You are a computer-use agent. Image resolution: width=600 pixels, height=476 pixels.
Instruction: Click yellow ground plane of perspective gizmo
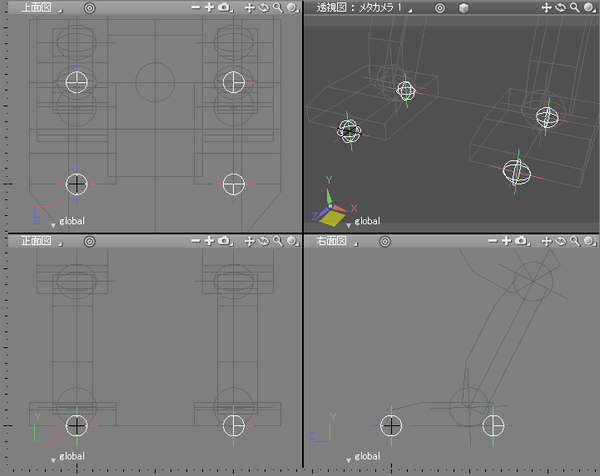pyautogui.click(x=331, y=218)
